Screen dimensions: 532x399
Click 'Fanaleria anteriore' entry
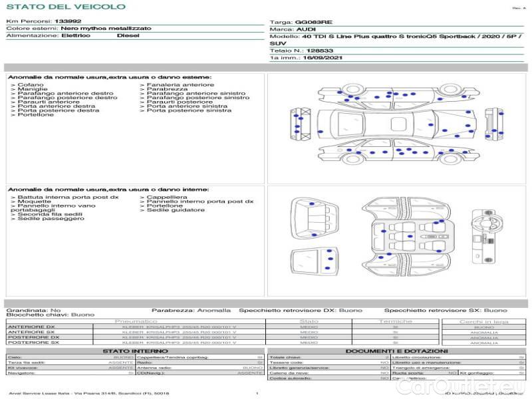[180, 84]
